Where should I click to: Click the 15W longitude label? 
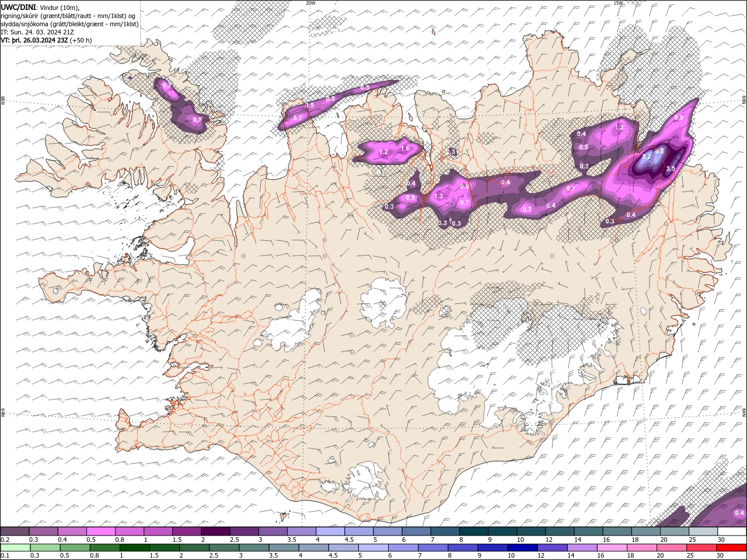coord(619,3)
